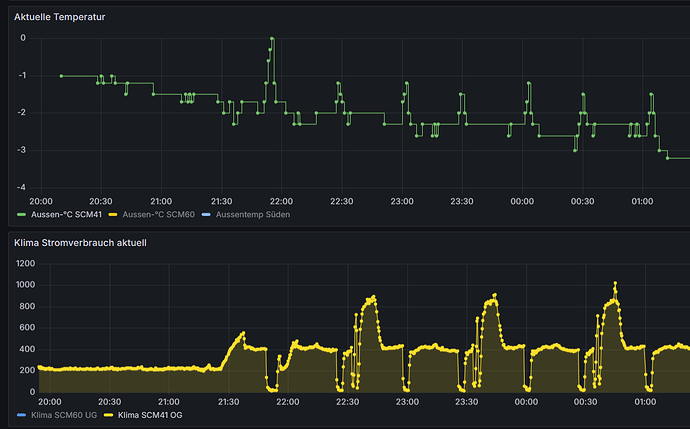Click yellow color swatch of Klima SCM41 OG

[109, 414]
